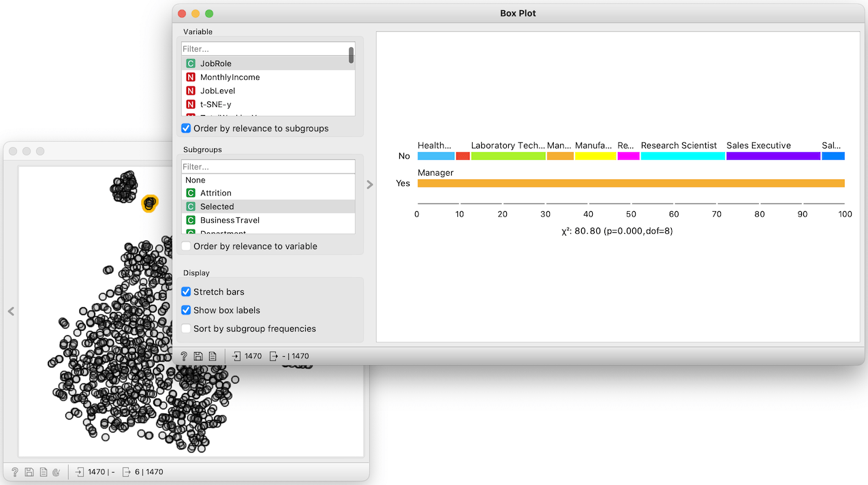868x485 pixels.
Task: Open help in Box Plot status bar
Action: (x=184, y=356)
